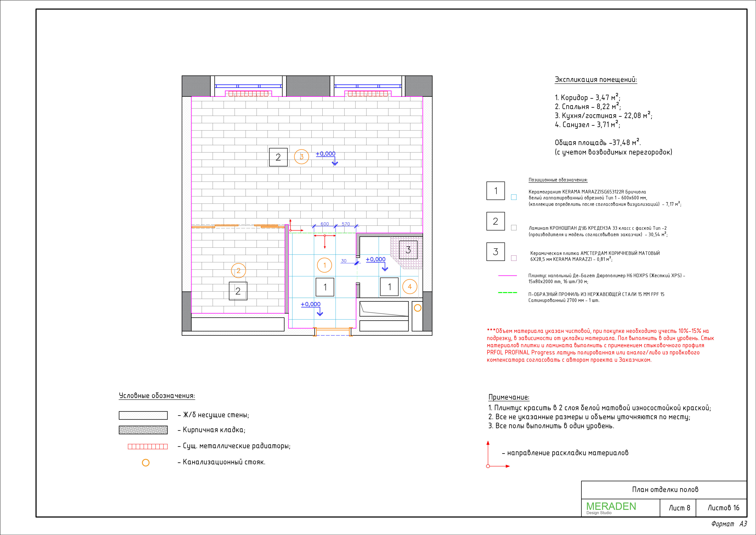Select the pink swatch beside Керамическая плитка description
The width and height of the screenshot is (756, 535).
(x=514, y=258)
